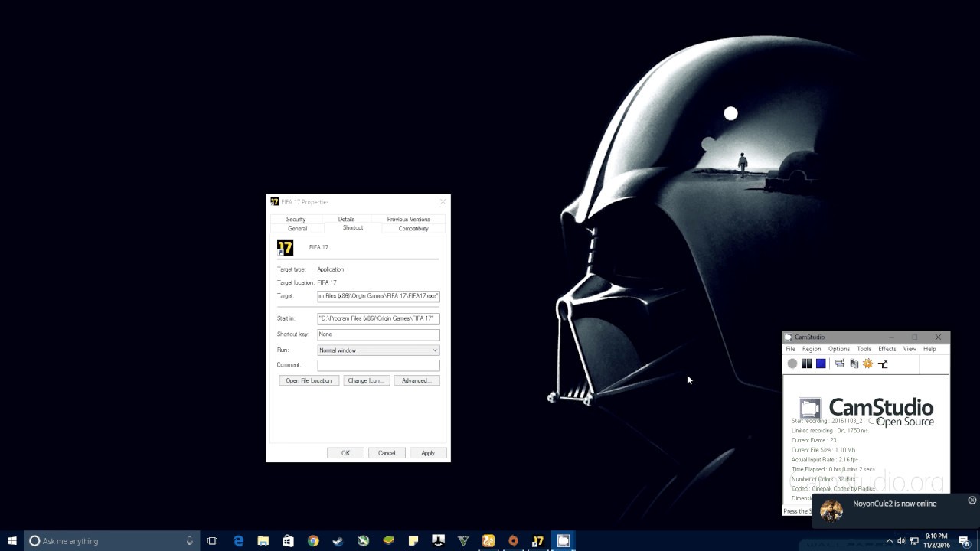The width and height of the screenshot is (980, 551).
Task: Click the 'NoyonCule2 is now online' message
Action: click(894, 504)
